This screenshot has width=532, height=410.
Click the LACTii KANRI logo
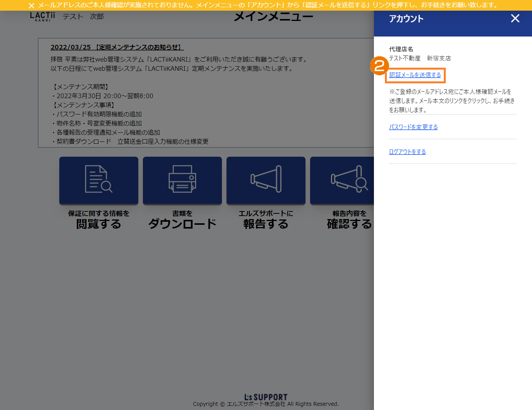pos(43,17)
